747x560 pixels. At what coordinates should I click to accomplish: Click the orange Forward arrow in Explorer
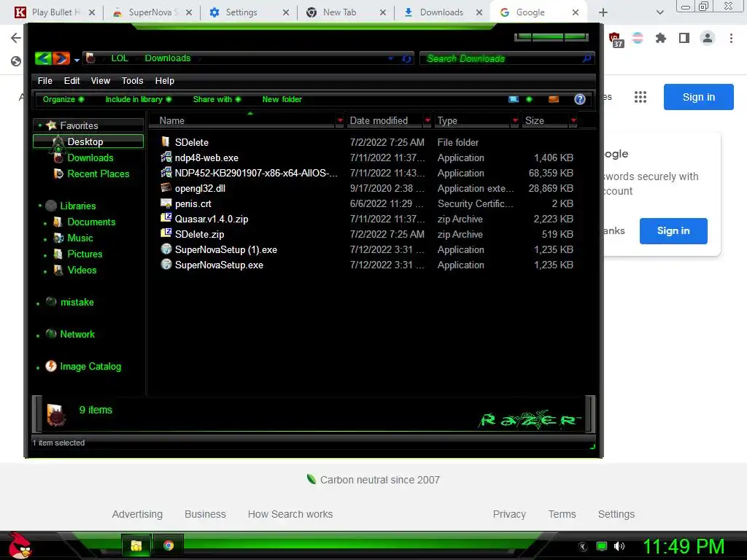(61, 58)
